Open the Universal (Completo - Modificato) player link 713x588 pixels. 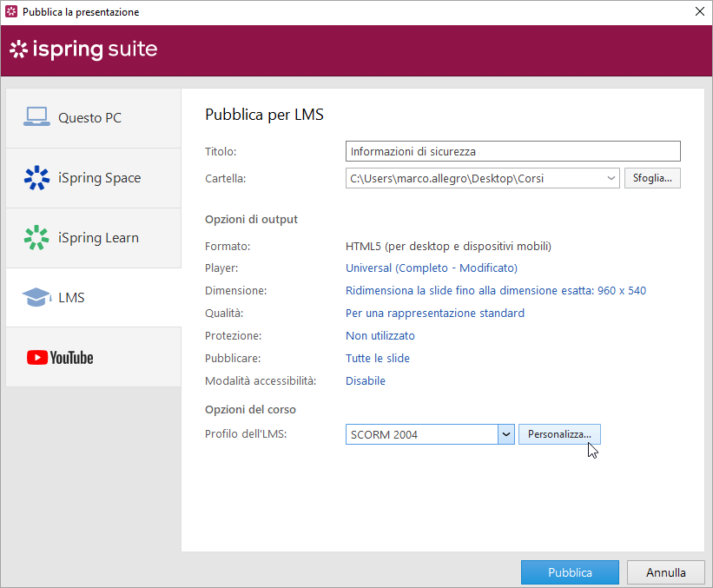click(431, 268)
